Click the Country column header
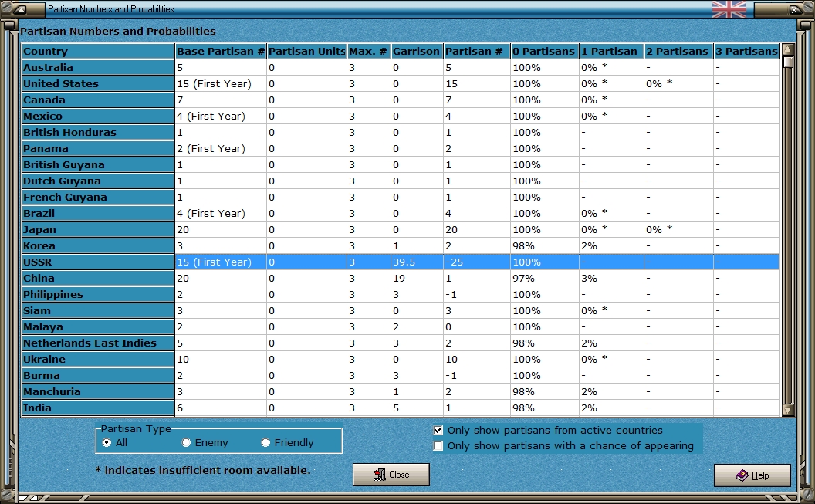 tap(98, 51)
